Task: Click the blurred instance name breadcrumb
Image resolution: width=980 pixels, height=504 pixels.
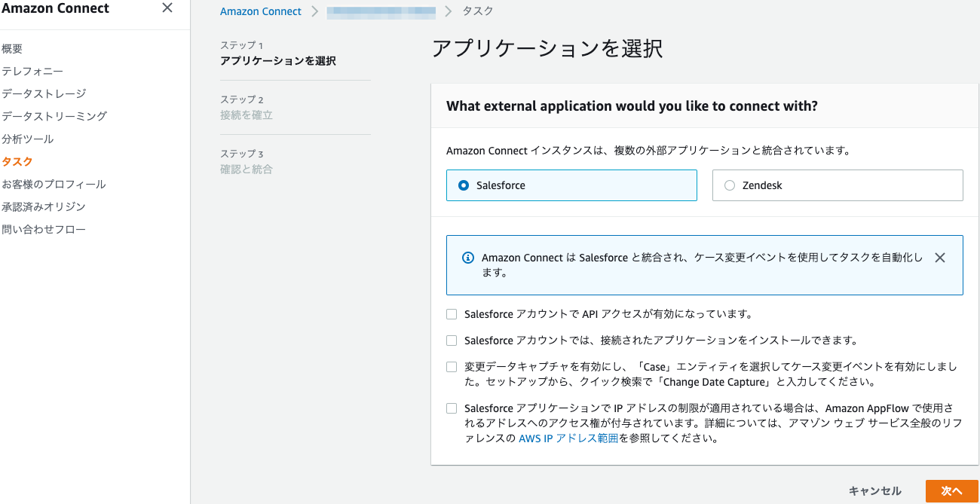Action: point(381,11)
